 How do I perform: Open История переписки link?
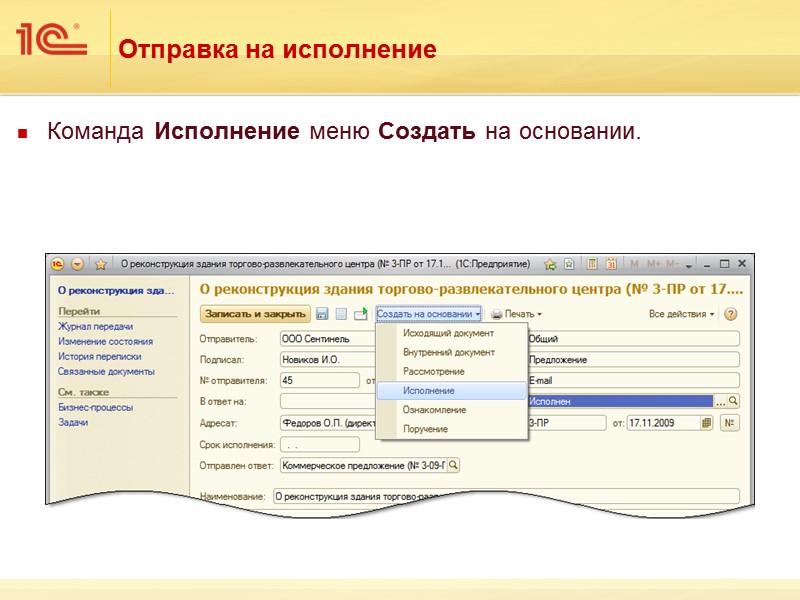tap(99, 357)
